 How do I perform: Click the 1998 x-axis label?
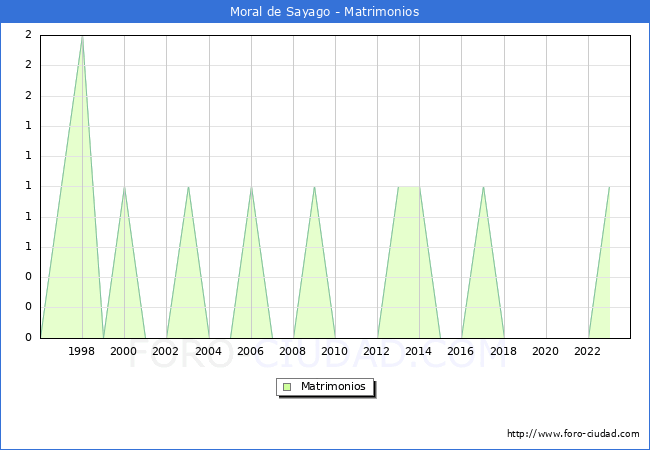click(82, 351)
